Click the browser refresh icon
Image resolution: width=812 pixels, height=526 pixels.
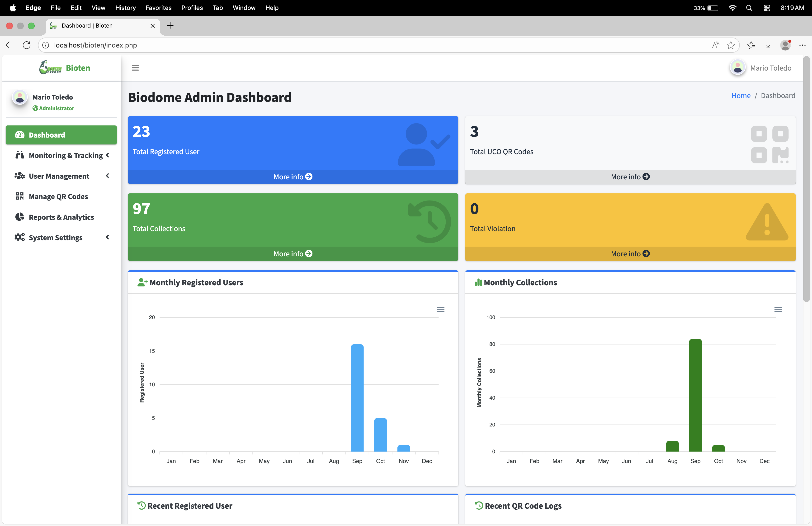27,45
